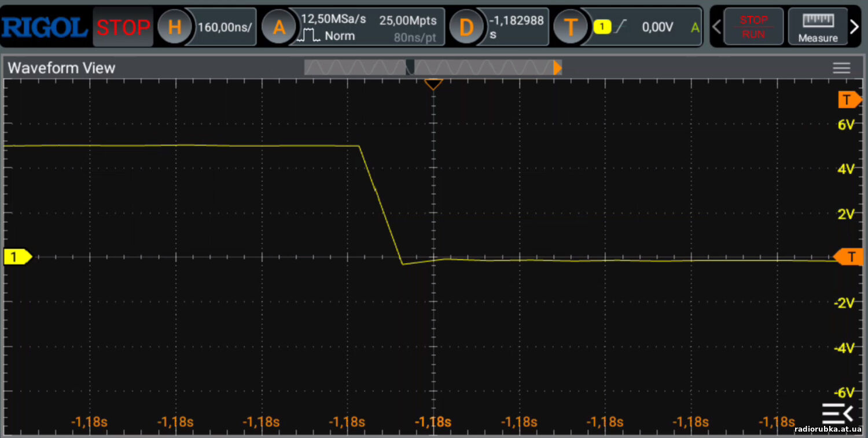Click the orange H horizontal settings icon

pyautogui.click(x=174, y=27)
